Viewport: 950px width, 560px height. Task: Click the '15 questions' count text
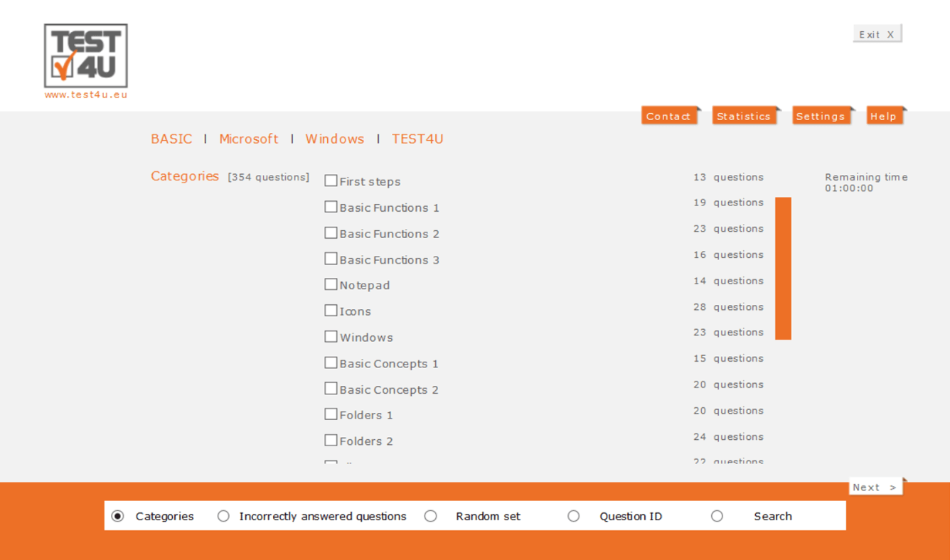click(x=728, y=358)
